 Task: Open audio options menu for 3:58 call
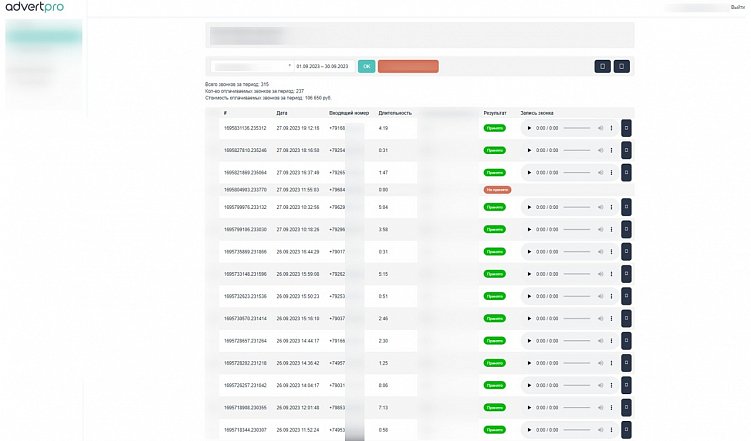point(611,229)
